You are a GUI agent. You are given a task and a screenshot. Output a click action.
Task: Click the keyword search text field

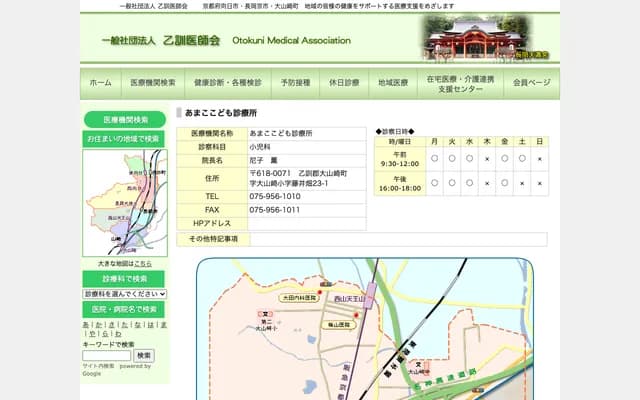pyautogui.click(x=106, y=355)
